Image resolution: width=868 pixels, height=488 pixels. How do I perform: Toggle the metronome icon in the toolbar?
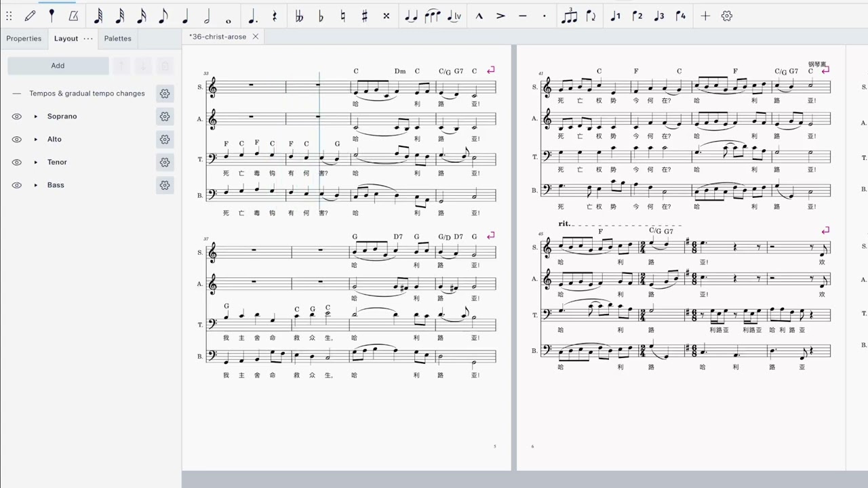click(73, 16)
